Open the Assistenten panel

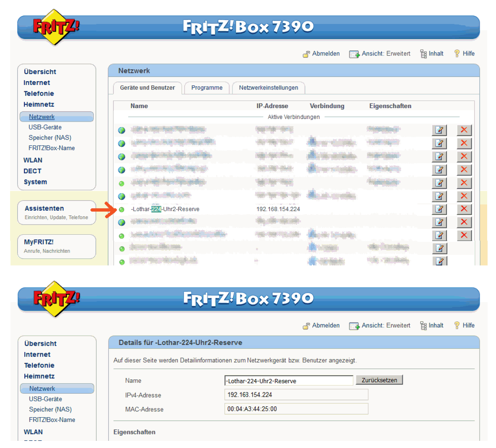(57, 212)
